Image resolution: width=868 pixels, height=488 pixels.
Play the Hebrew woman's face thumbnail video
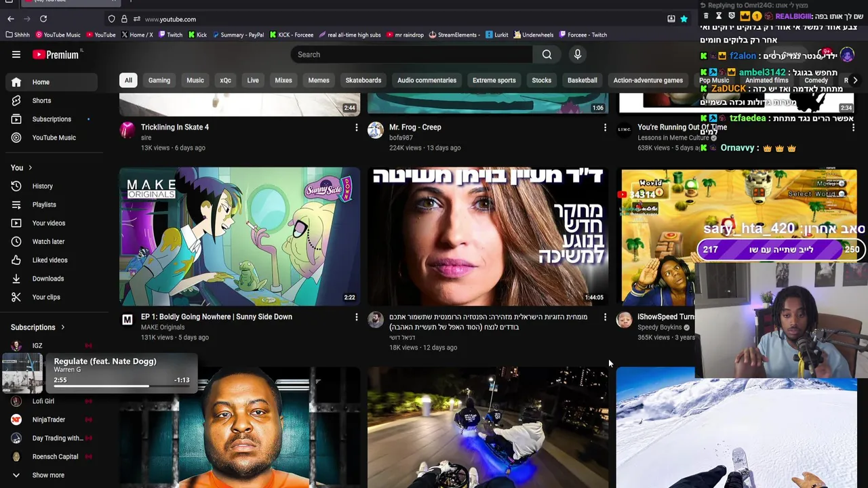pos(488,237)
